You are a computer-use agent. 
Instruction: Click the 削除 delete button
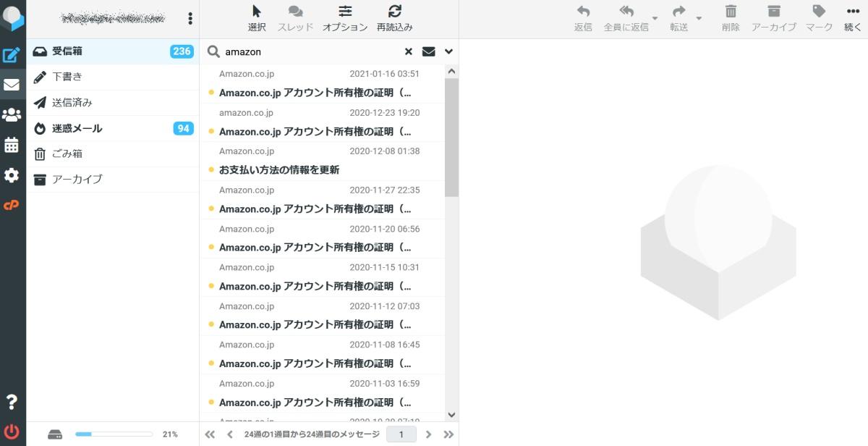click(731, 19)
